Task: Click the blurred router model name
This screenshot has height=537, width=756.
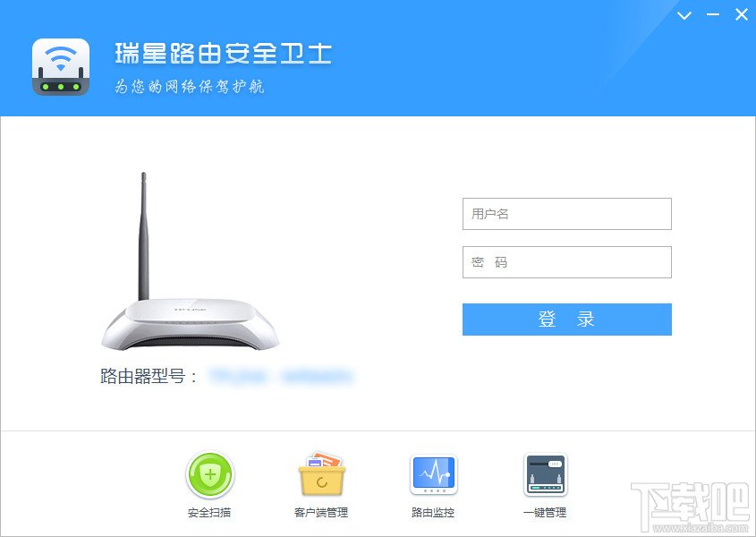Action: (x=281, y=376)
